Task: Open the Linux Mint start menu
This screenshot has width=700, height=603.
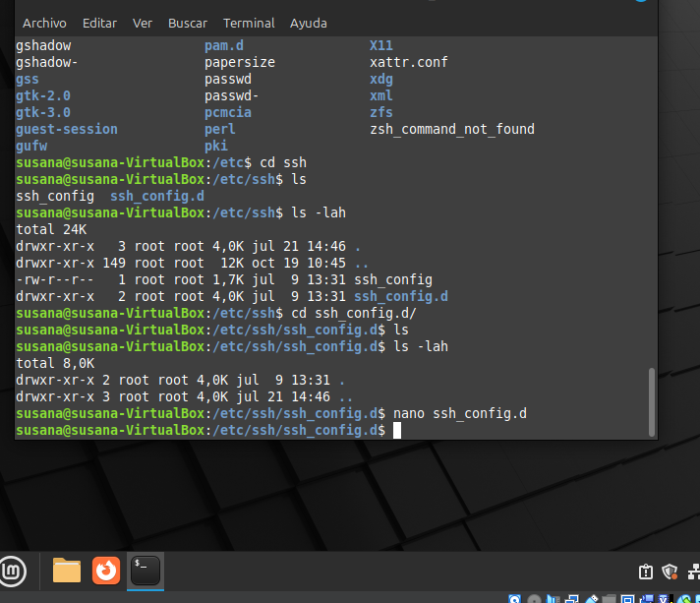Action: tap(12, 571)
